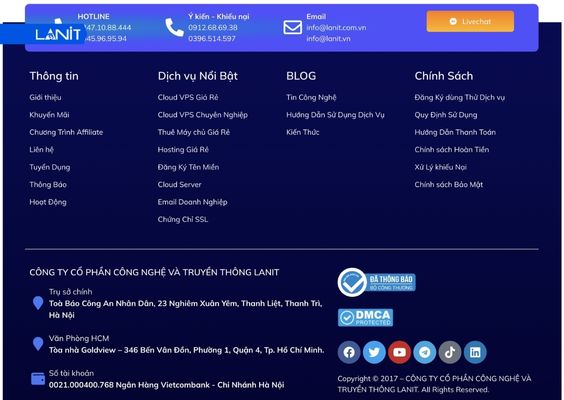The height and width of the screenshot is (400, 564).
Task: Open Hướng Dẫn Thanh Toán link
Action: coord(455,132)
